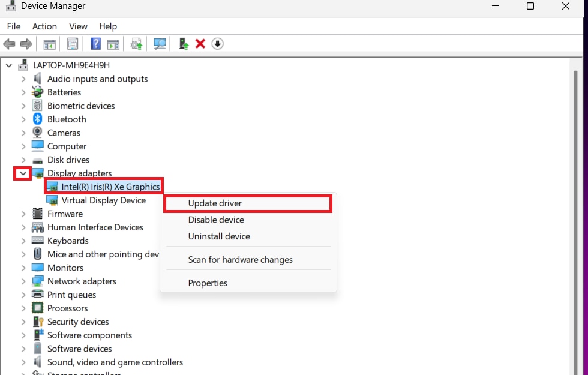
Task: Click the Forward arrow toolbar icon
Action: tap(26, 44)
